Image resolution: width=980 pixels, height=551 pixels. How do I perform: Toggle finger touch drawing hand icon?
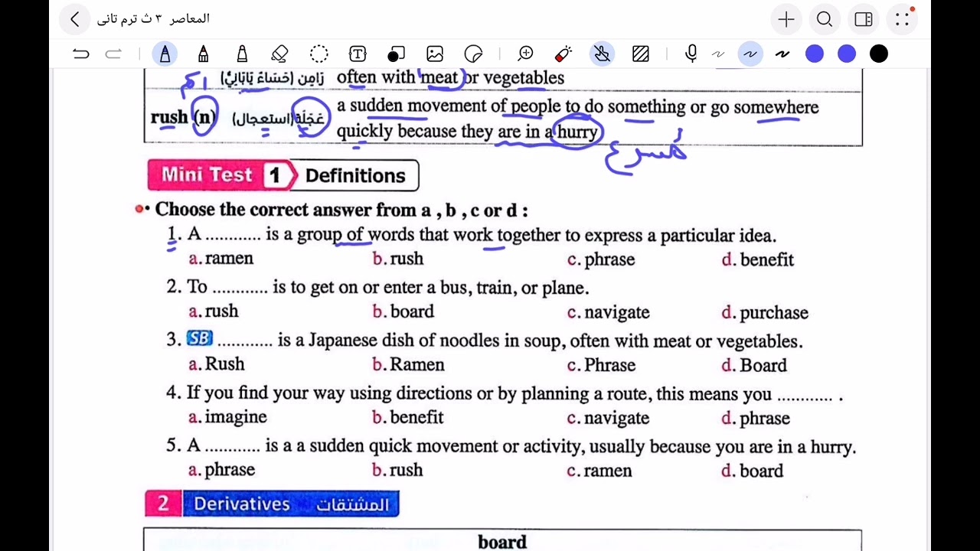602,54
